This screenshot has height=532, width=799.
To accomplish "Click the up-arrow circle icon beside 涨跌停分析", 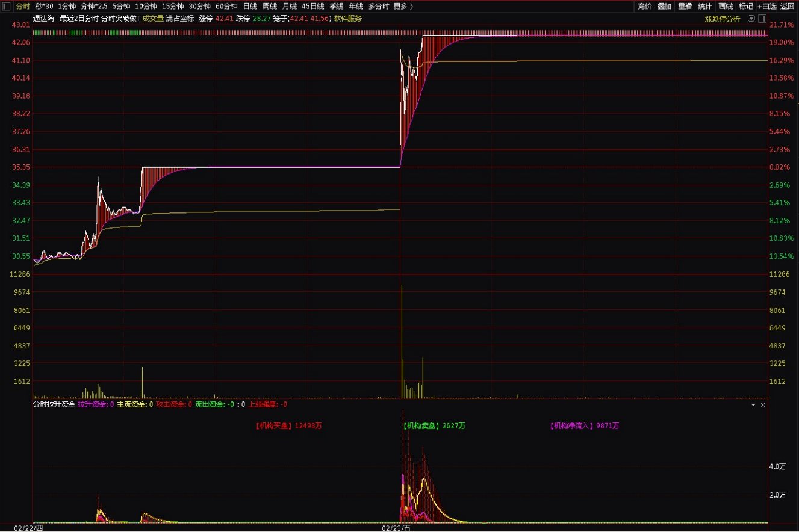I will 751,19.
